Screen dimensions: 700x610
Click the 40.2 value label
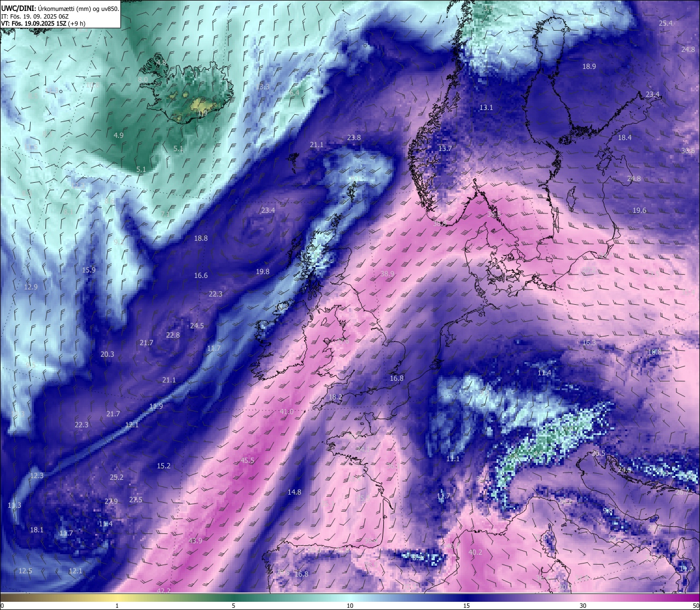click(x=475, y=552)
